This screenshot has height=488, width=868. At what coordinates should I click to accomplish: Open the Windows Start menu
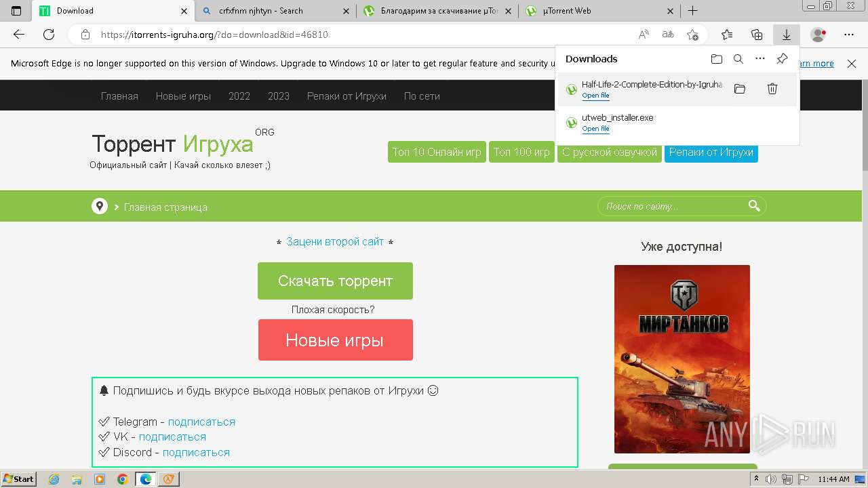pos(18,479)
